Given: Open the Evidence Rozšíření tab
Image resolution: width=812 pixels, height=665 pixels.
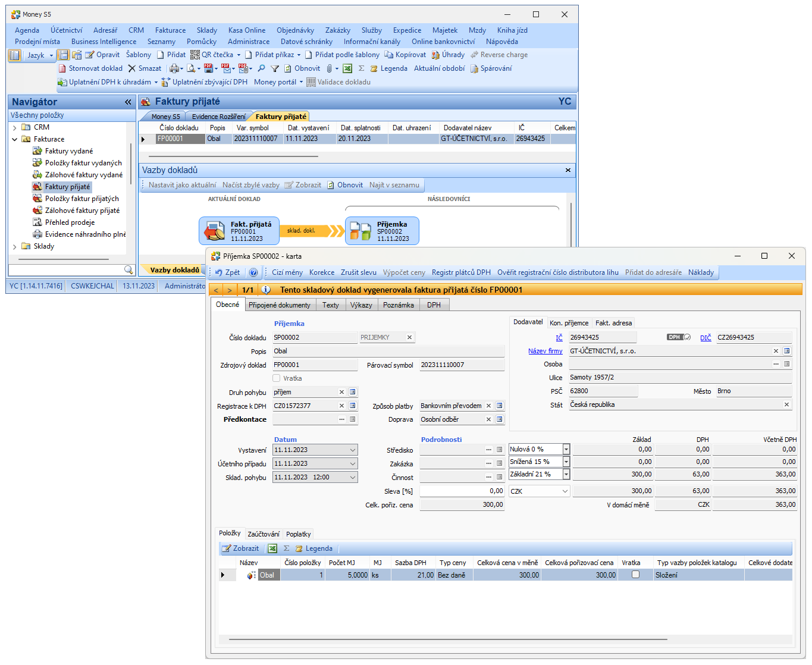Looking at the screenshot, I should pyautogui.click(x=219, y=117).
